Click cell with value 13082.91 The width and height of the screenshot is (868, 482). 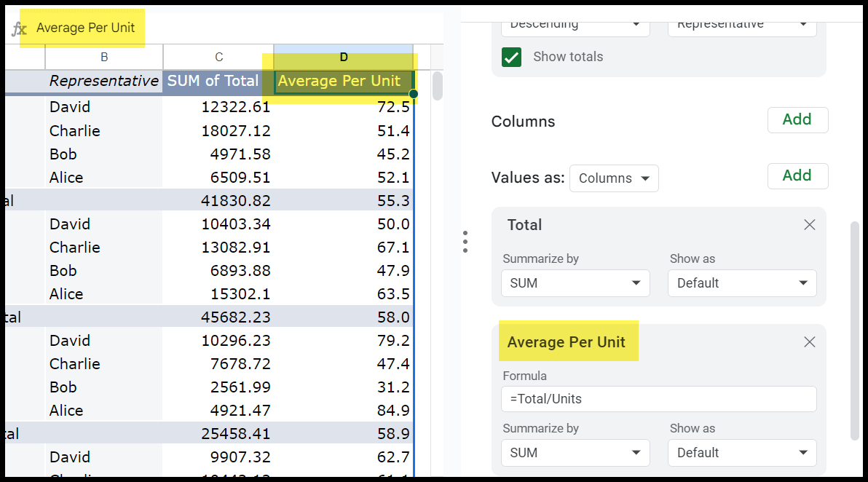[218, 247]
